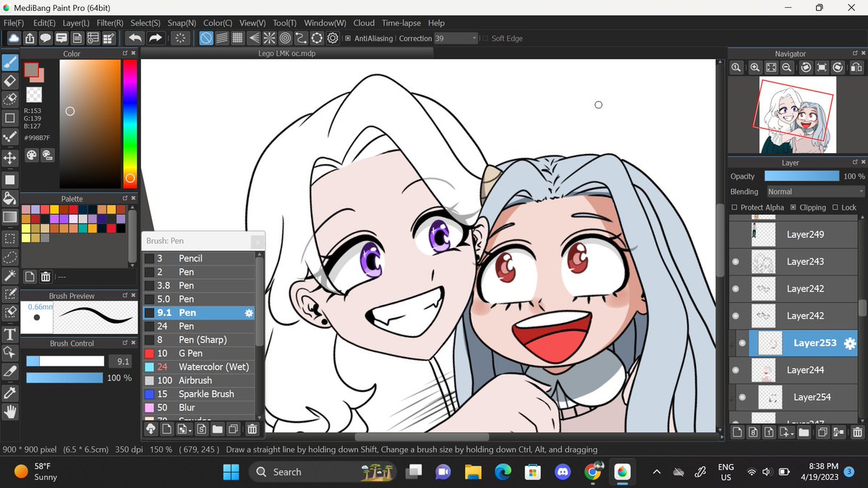This screenshot has width=868, height=488.
Task: Click rotate left icon in Navigator
Action: click(805, 67)
